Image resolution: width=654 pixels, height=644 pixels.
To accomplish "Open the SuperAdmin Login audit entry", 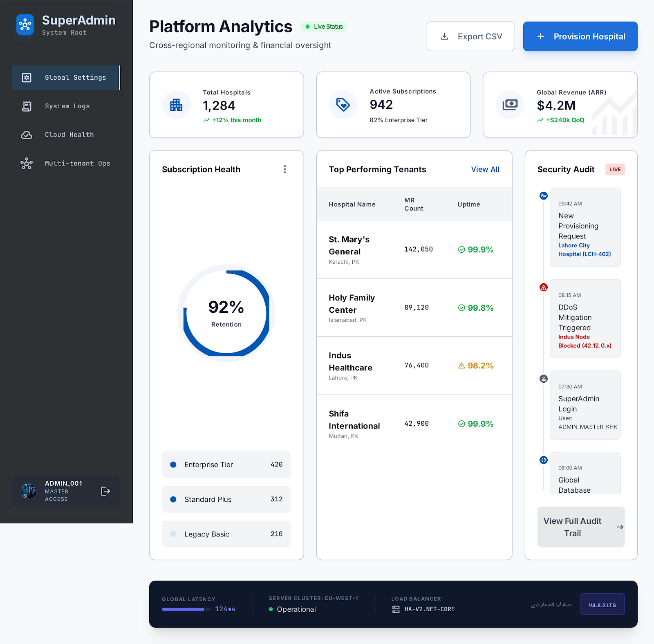I will tap(585, 405).
